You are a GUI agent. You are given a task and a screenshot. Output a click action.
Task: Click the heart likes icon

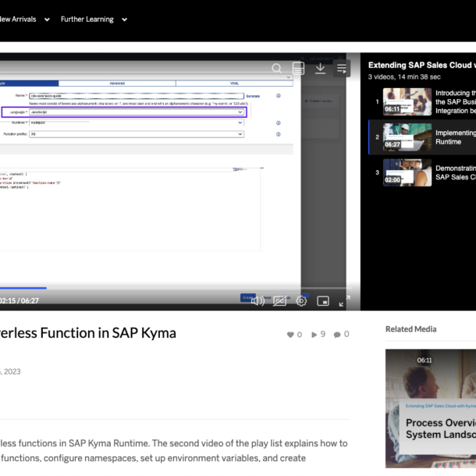tap(290, 335)
